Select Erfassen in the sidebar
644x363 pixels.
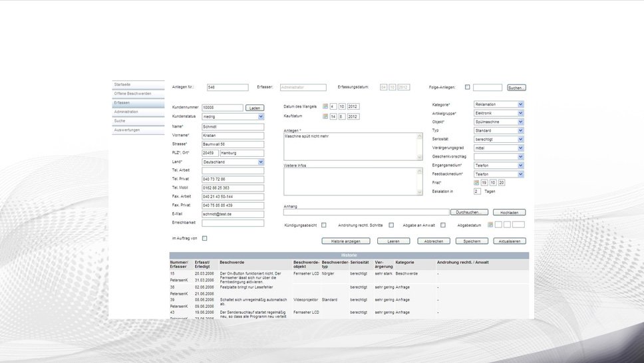click(138, 102)
